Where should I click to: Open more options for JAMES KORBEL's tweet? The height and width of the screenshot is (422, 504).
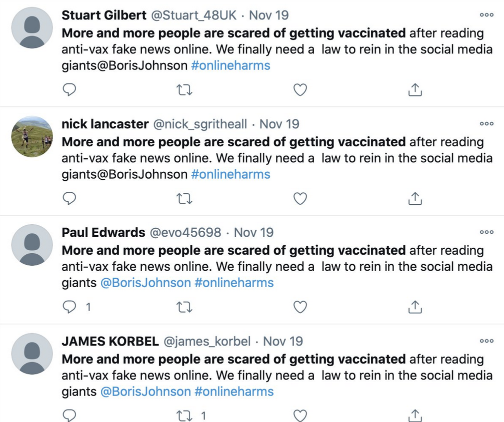tap(486, 341)
